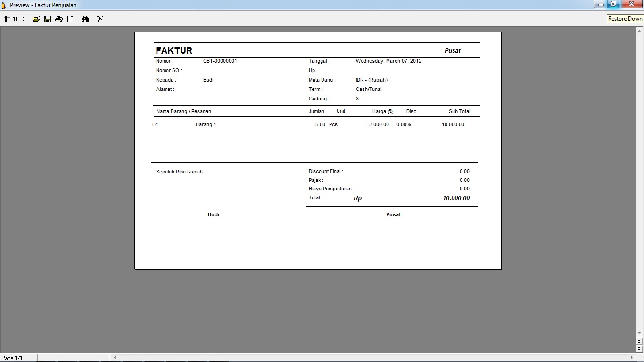Click the FAKTUR heading on the invoice

(x=174, y=51)
